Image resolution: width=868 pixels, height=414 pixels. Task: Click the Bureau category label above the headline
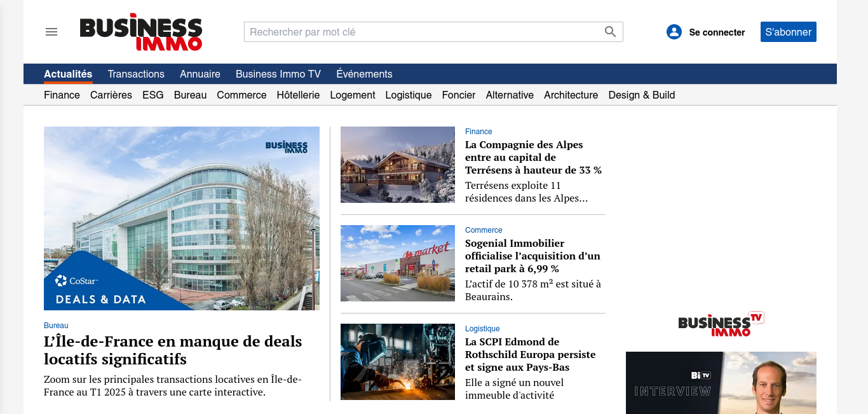[56, 326]
